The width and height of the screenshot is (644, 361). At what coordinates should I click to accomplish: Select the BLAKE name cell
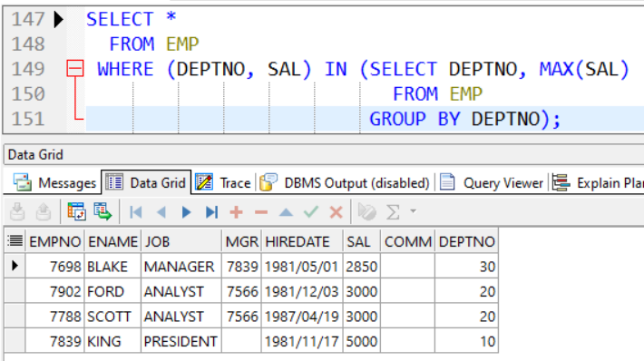coord(113,267)
